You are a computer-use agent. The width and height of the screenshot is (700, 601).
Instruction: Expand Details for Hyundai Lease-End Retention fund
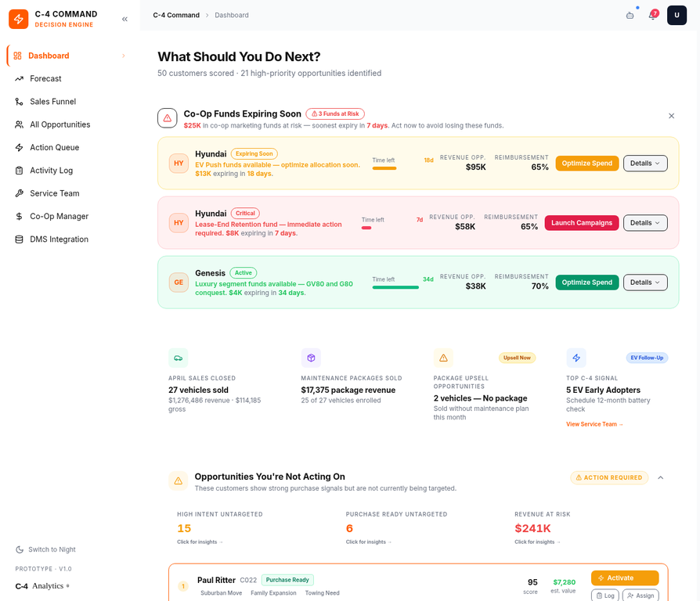(645, 223)
